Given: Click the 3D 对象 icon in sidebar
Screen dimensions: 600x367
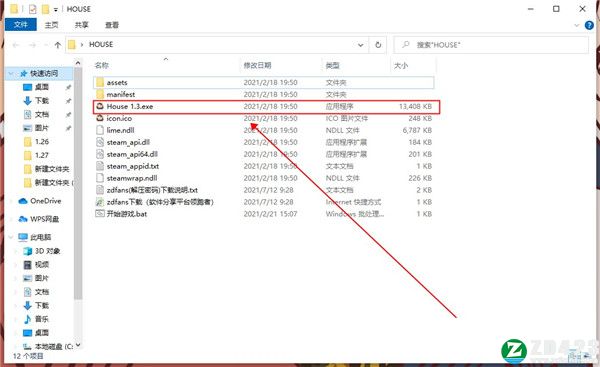Looking at the screenshot, I should click(x=28, y=251).
